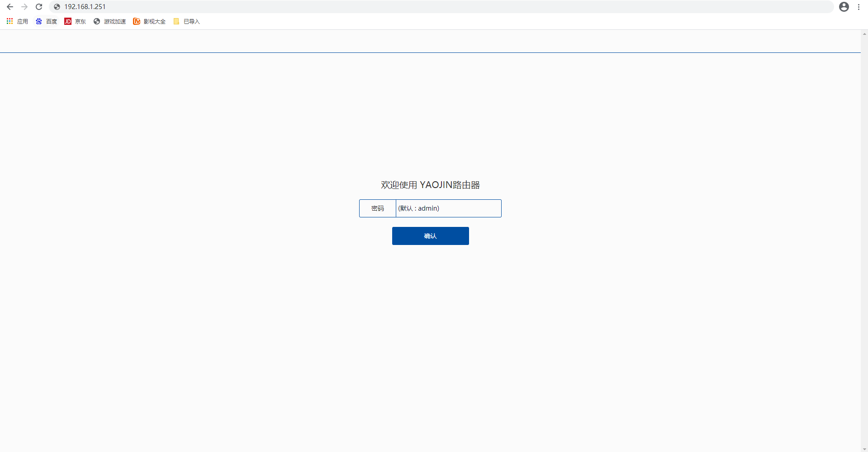Open the 影视大全 bookmark
This screenshot has height=452, width=868.
click(x=149, y=21)
